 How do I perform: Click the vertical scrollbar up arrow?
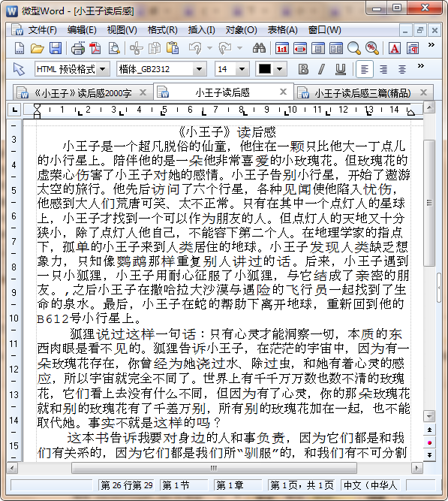[429, 107]
